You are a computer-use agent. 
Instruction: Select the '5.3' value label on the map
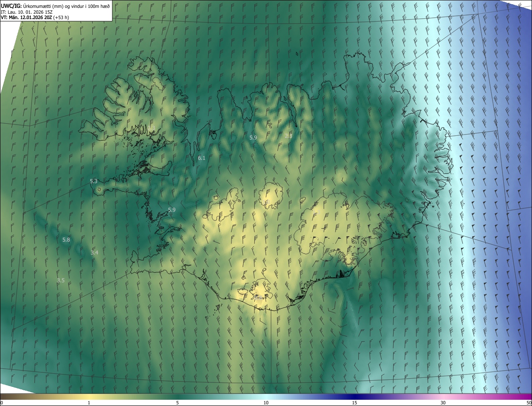click(94, 181)
